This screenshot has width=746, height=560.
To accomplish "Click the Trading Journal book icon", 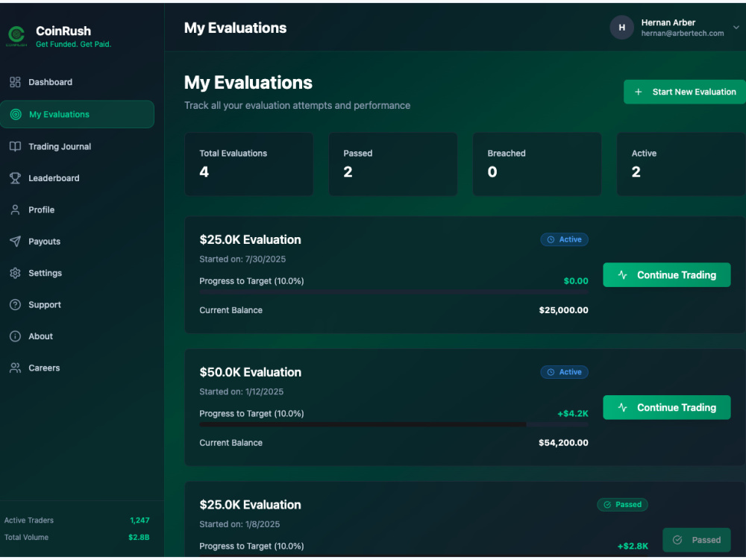I will click(x=15, y=146).
